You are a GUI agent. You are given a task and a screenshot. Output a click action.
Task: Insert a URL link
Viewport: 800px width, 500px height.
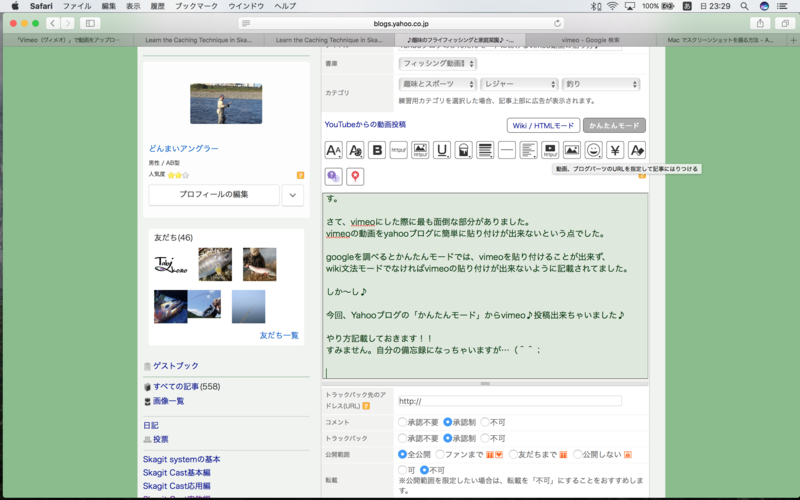click(398, 150)
